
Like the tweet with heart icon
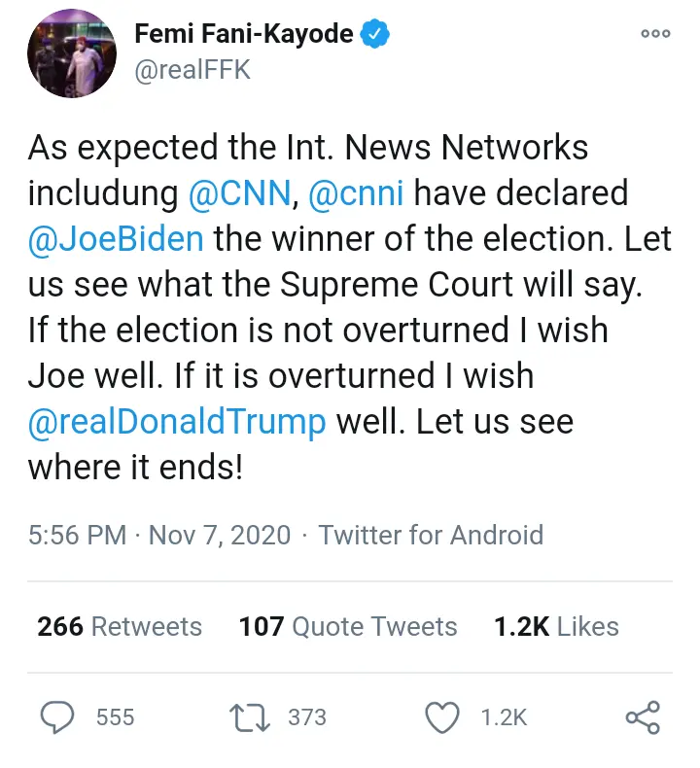click(443, 717)
